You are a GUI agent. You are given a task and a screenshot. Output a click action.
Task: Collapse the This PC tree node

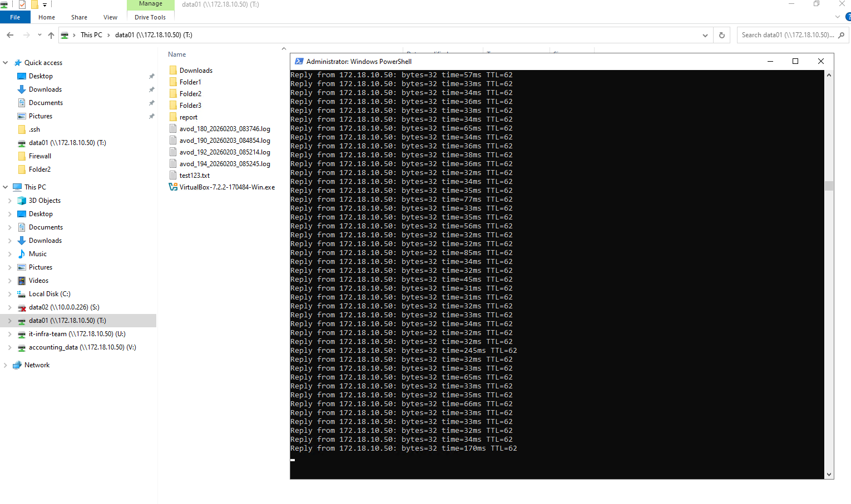pyautogui.click(x=6, y=187)
